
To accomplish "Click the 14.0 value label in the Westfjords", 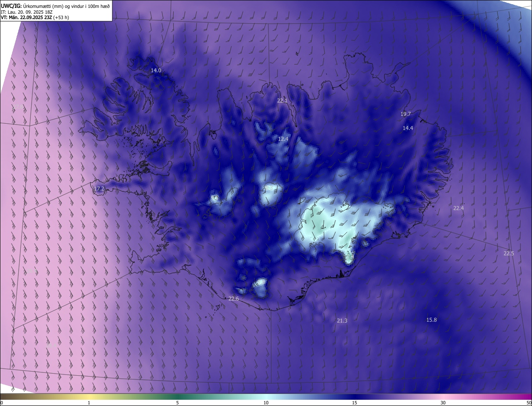I will click(x=156, y=71).
